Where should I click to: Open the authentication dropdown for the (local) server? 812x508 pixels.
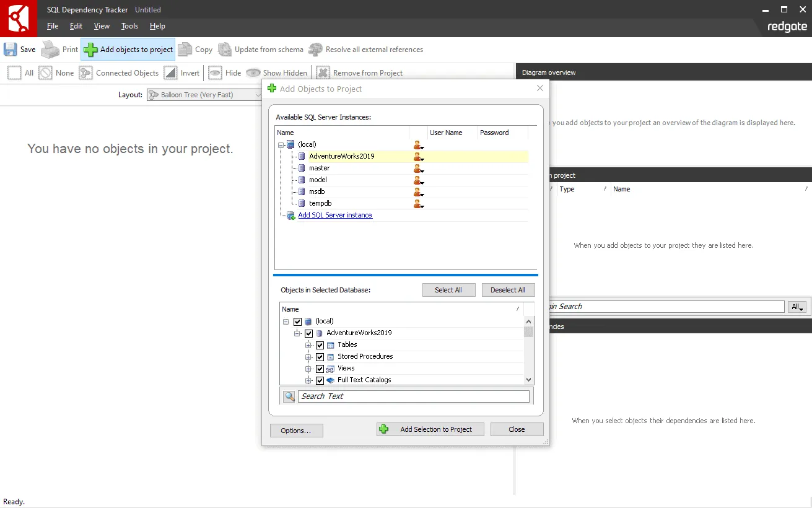[418, 145]
